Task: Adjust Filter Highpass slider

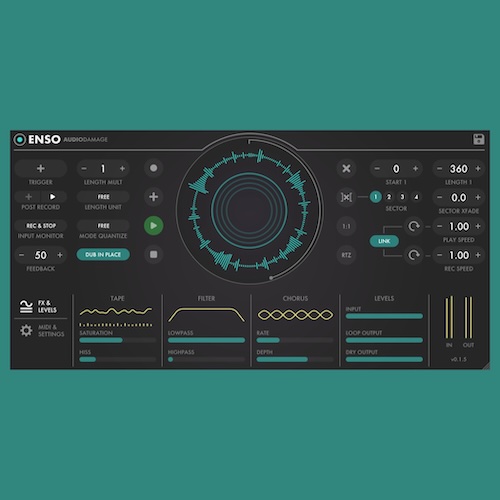Action: coord(206,359)
